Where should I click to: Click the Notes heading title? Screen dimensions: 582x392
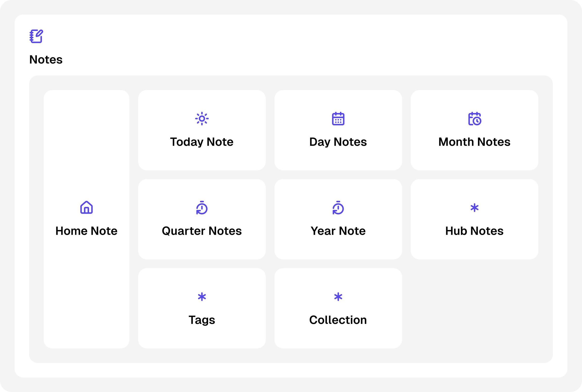coord(46,60)
